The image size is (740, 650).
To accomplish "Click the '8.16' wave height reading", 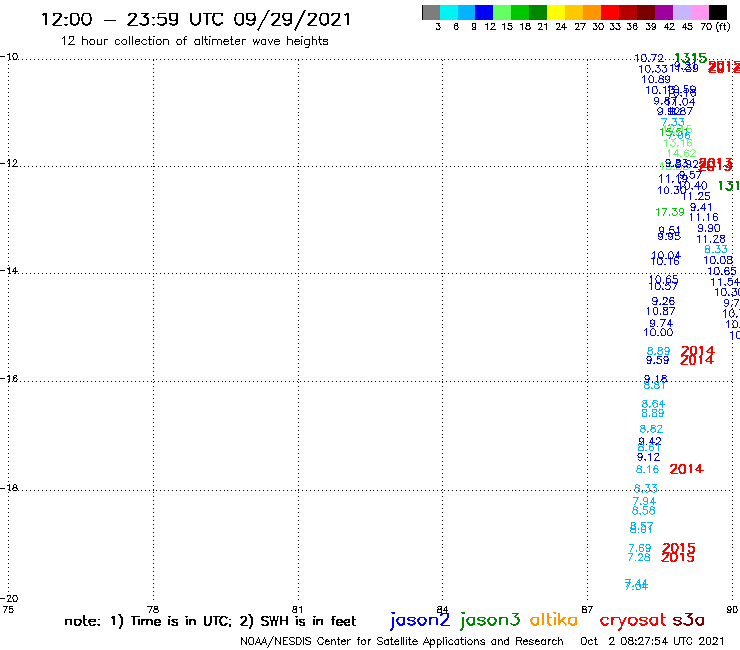I will point(647,469).
